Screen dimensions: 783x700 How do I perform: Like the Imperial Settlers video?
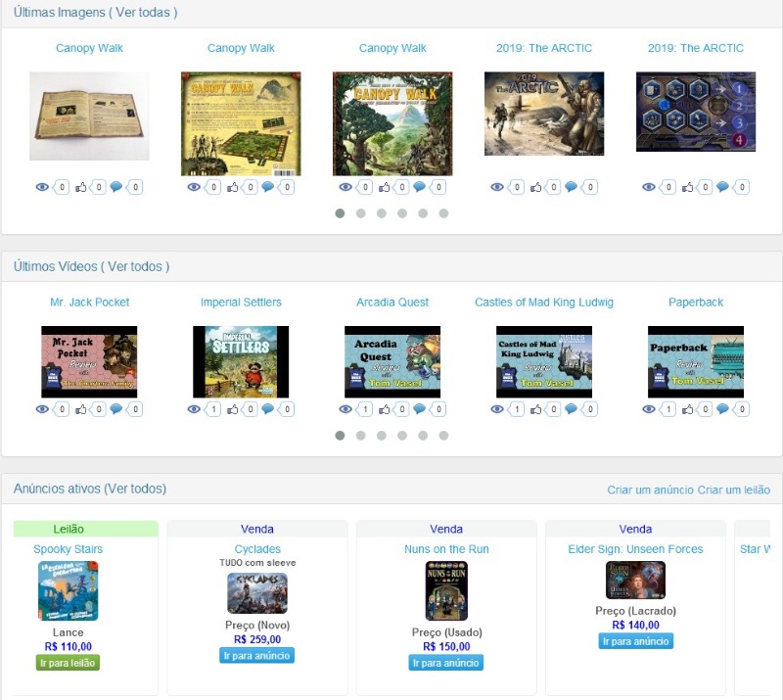point(233,409)
